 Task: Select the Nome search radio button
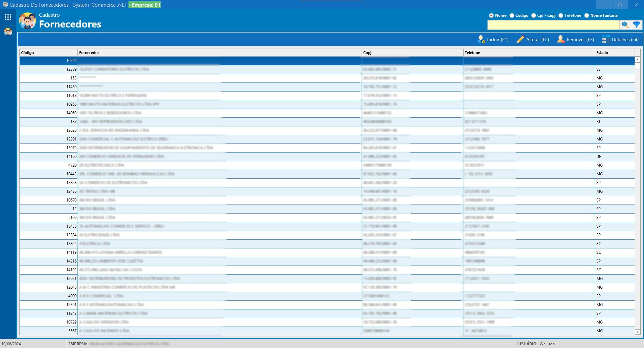pos(491,15)
